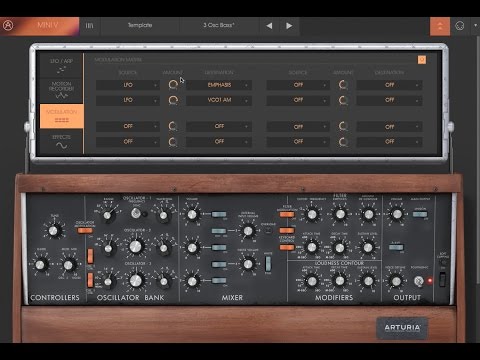The width and height of the screenshot is (480, 360).
Task: Toggle the Polyphonic switch in Output
Action: (419, 281)
